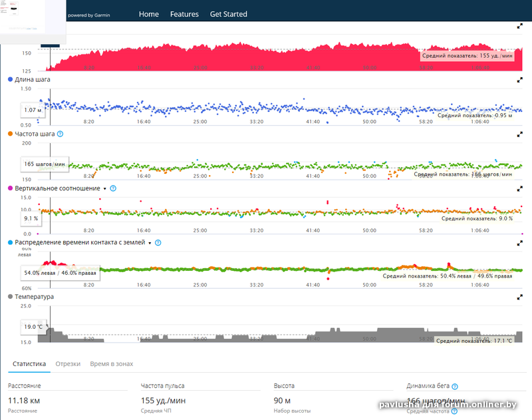This screenshot has height=420, width=532.
Task: Expand the Длина шага chart
Action: (x=519, y=80)
